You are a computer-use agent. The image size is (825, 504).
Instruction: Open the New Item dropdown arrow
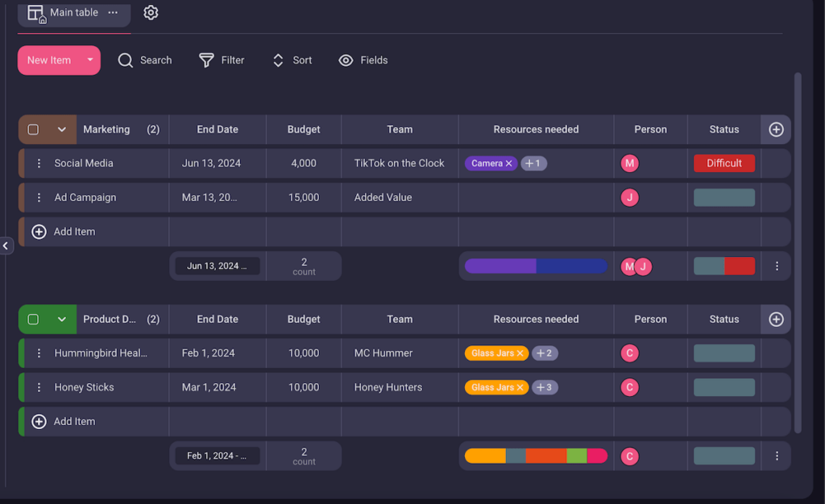pyautogui.click(x=89, y=60)
